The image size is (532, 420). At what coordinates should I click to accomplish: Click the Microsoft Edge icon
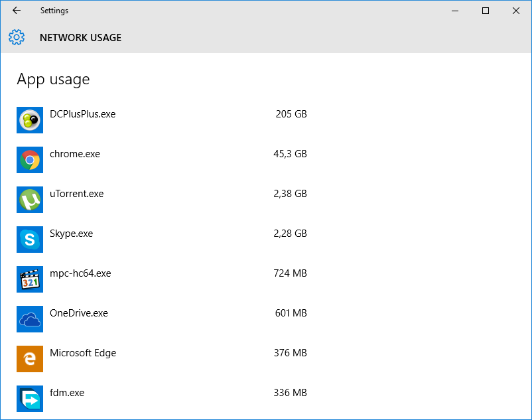coord(30,359)
